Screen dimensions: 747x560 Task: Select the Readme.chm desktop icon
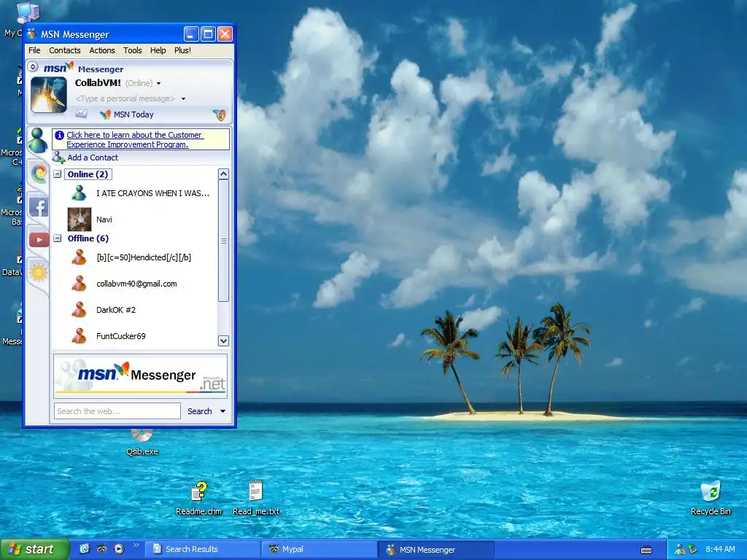(199, 498)
